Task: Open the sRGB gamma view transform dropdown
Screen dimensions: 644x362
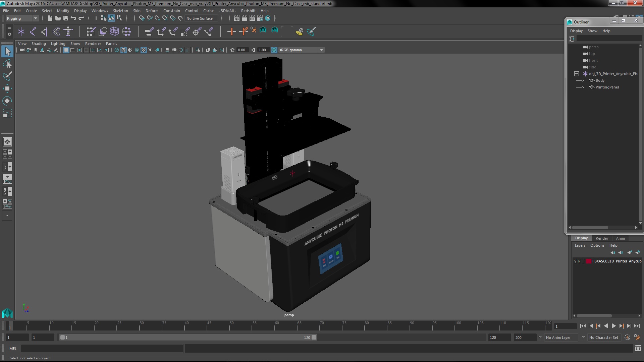Action: click(301, 50)
